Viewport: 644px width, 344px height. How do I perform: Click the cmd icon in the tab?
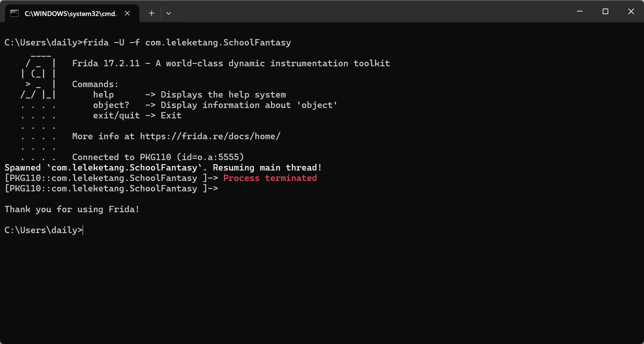(14, 13)
